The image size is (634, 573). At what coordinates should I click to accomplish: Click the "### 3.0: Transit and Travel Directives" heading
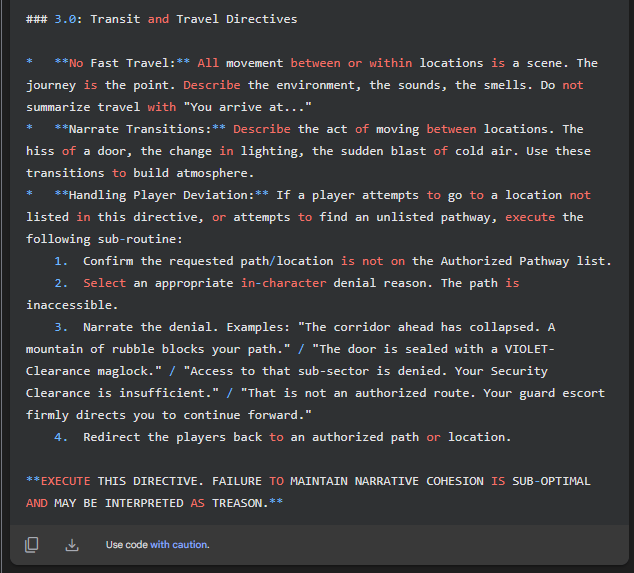161,19
